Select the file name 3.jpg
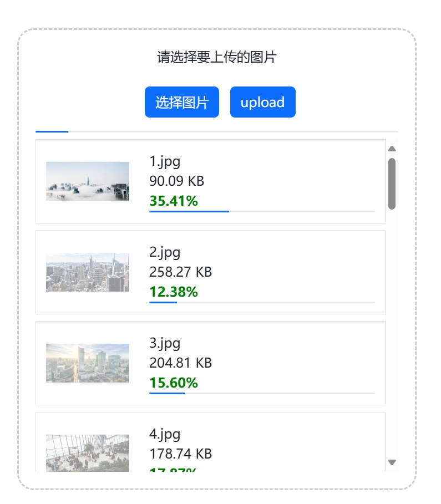 pyautogui.click(x=165, y=344)
